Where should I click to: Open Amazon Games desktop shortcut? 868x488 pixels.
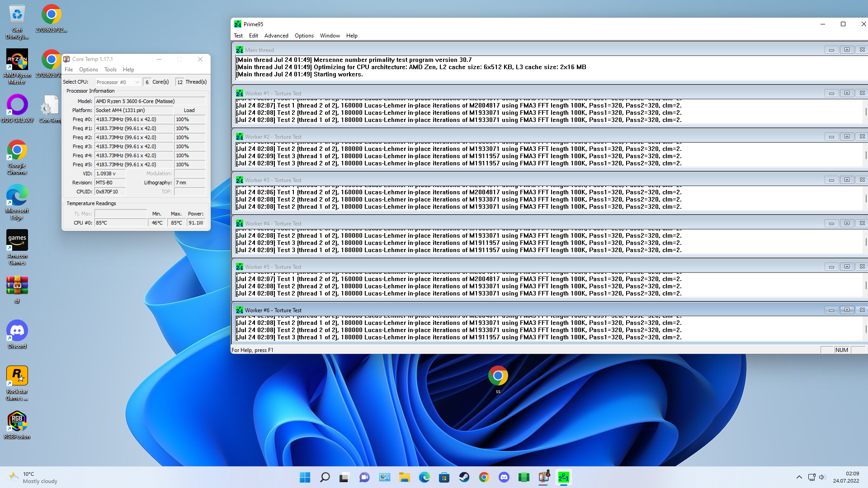[17, 247]
